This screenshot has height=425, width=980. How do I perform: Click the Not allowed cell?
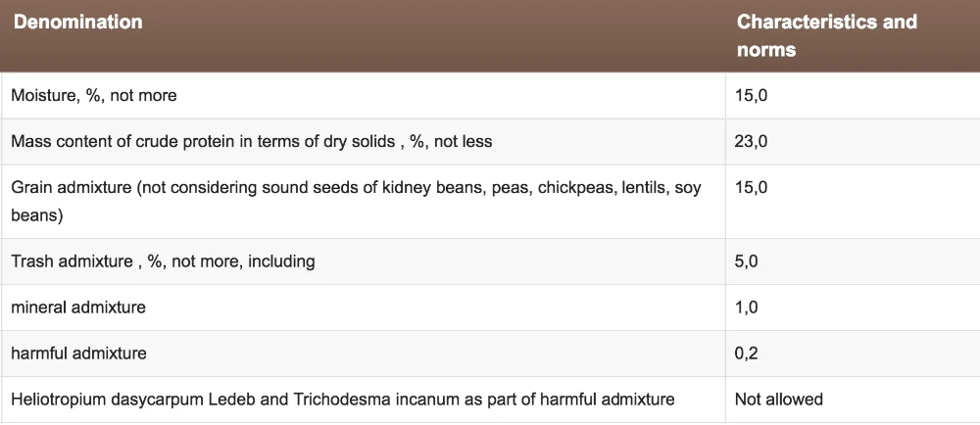[779, 400]
